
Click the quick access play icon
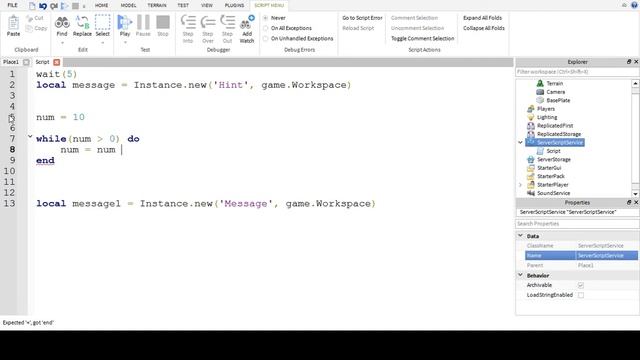pos(64,6)
